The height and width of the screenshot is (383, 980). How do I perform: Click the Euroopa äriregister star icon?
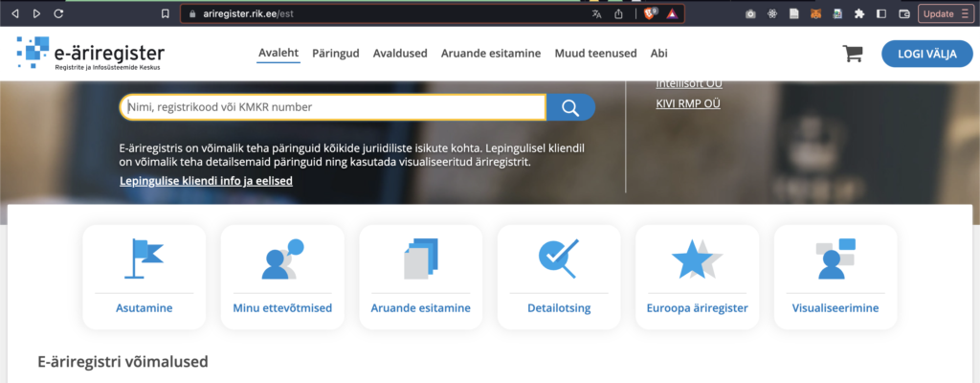pos(697,259)
